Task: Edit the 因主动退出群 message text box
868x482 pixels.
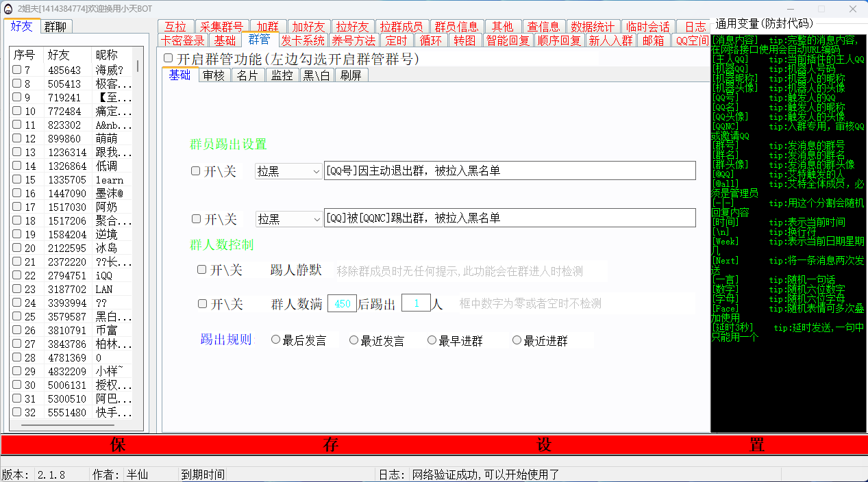Action: 509,170
